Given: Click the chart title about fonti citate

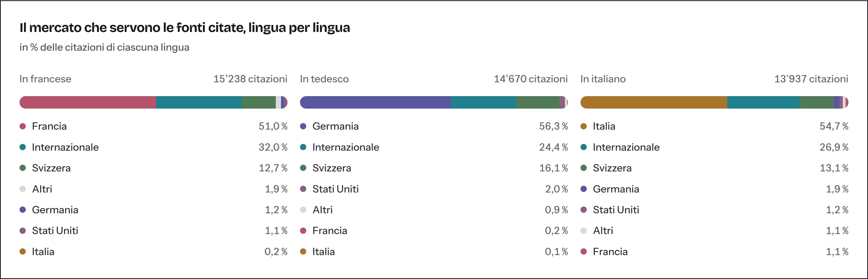Looking at the screenshot, I should (185, 28).
